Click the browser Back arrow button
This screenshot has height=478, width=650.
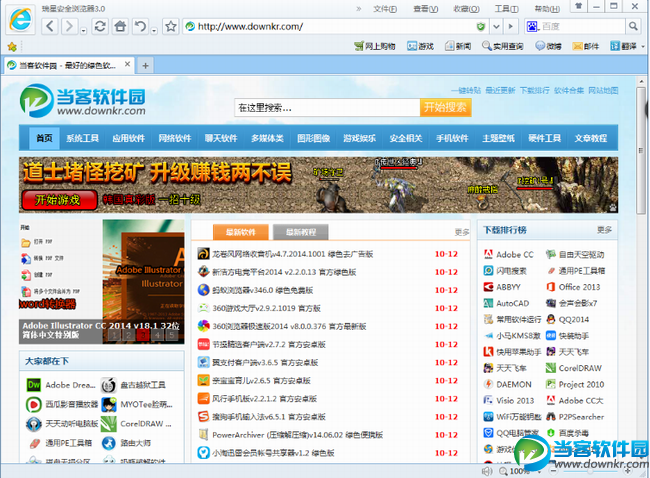[50, 27]
